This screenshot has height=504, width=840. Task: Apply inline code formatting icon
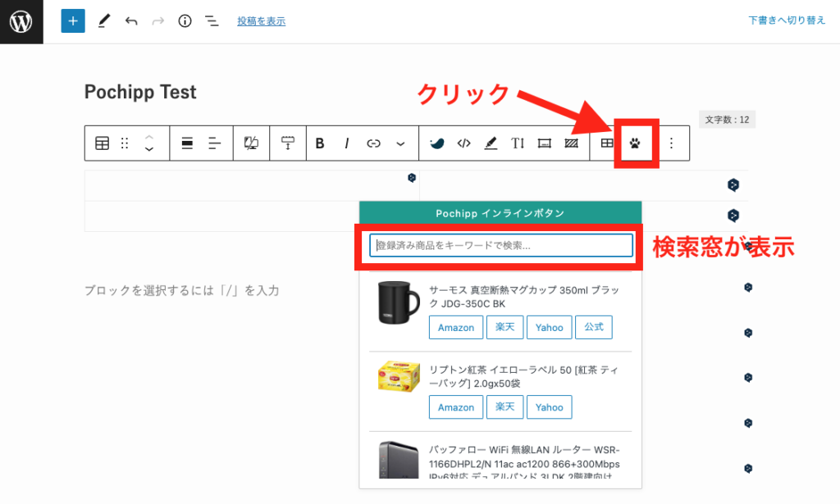tap(464, 143)
